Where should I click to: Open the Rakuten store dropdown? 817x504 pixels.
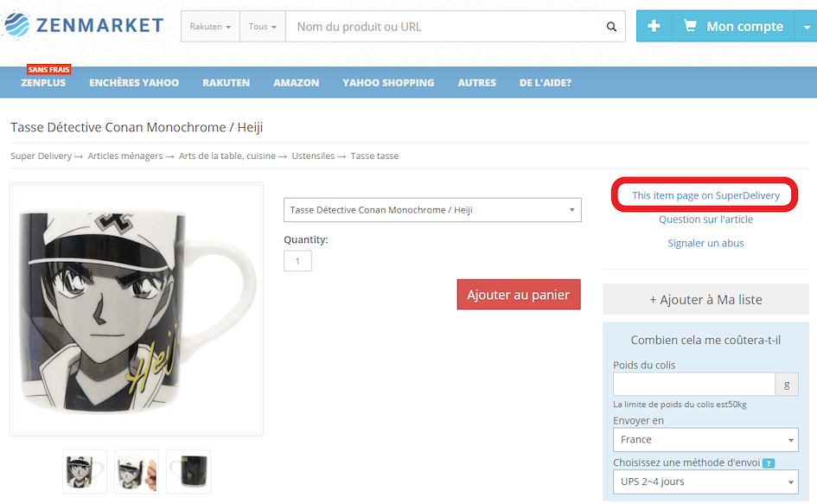pyautogui.click(x=210, y=27)
